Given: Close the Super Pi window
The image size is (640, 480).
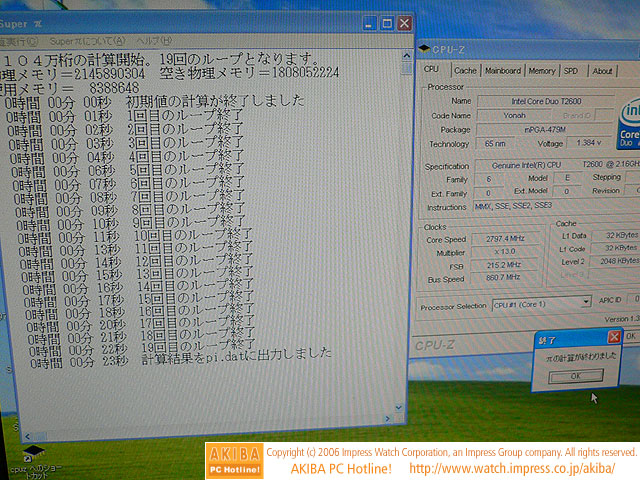Looking at the screenshot, I should point(404,23).
